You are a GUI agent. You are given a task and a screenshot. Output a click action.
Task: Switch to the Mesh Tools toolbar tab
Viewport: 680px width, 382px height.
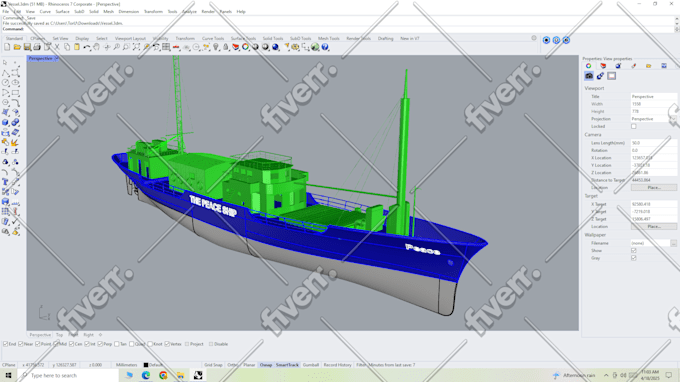[x=329, y=39]
